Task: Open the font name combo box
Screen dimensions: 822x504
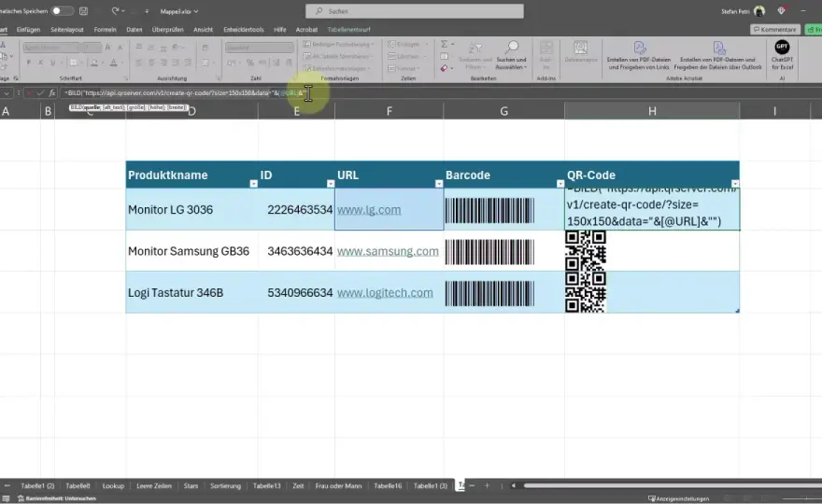Action: [50, 48]
